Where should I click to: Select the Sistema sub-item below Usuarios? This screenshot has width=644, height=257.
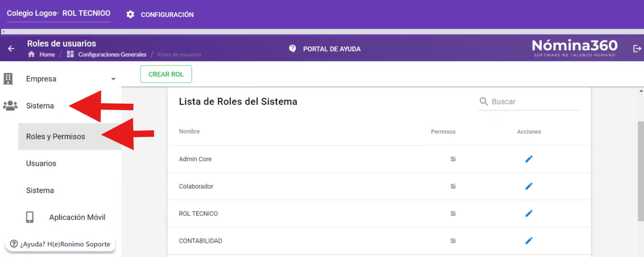coord(40,190)
